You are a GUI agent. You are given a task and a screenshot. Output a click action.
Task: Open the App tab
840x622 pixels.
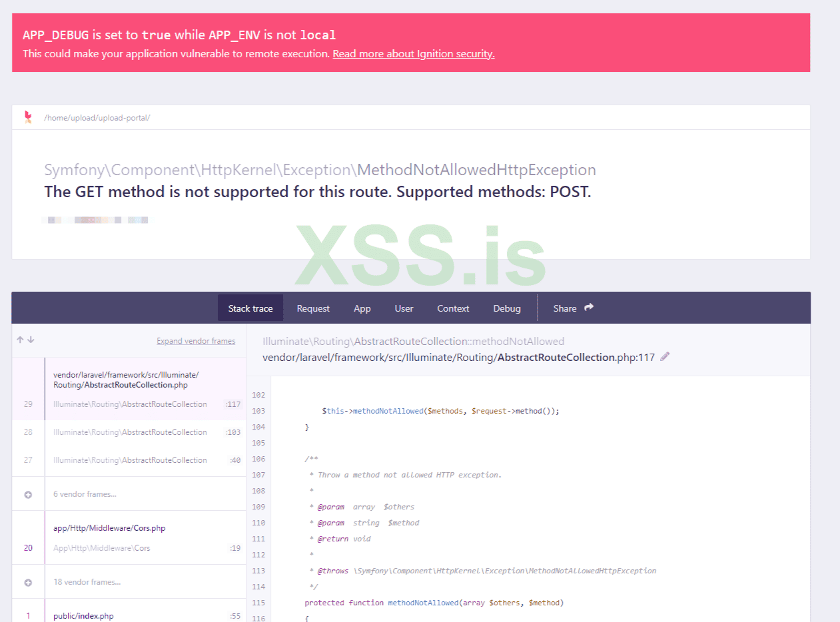coord(362,308)
